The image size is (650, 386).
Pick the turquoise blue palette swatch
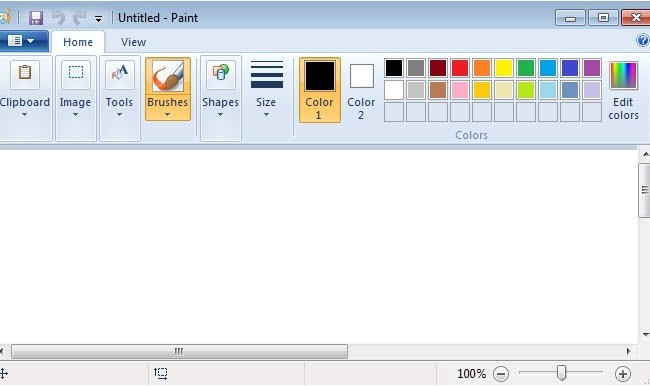click(548, 68)
